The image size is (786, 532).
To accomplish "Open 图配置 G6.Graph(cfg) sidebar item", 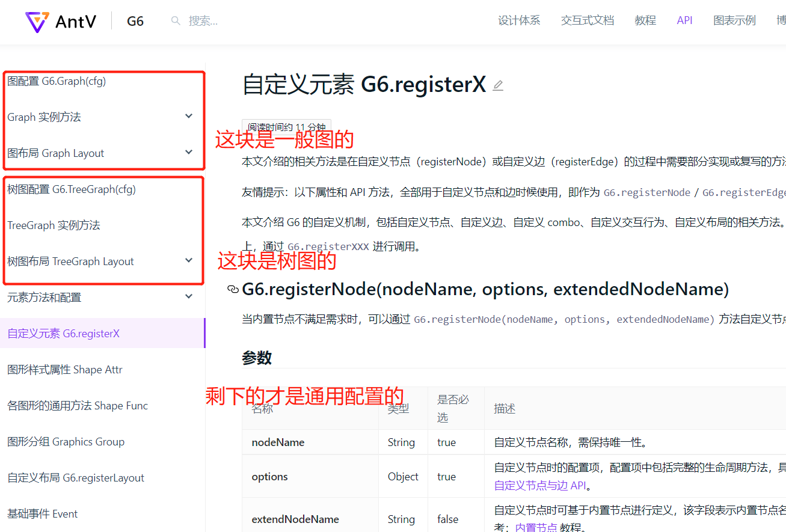I will coord(57,81).
